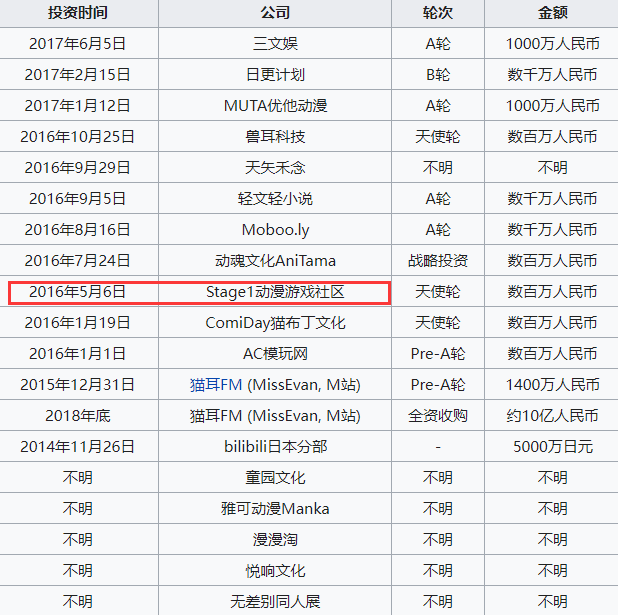Image resolution: width=618 pixels, height=615 pixels.
Task: Click the 投资时间 column header
Action: pos(78,13)
